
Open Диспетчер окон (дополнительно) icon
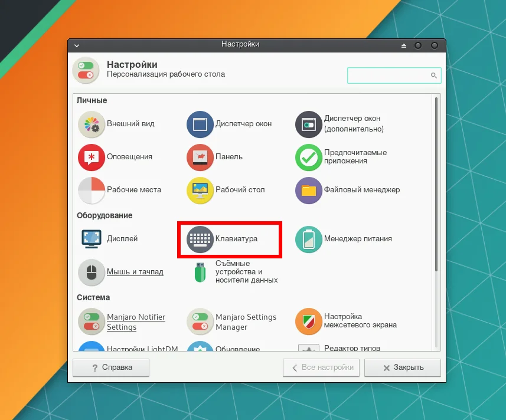[309, 124]
